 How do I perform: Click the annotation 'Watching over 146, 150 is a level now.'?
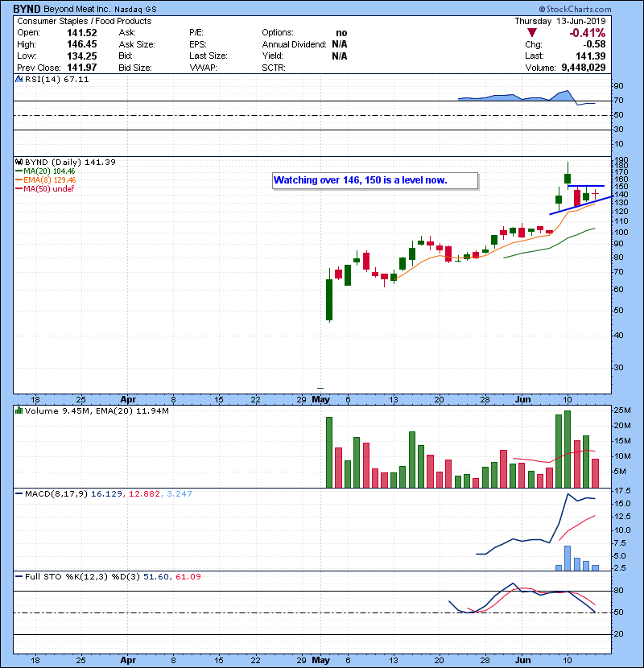[375, 180]
